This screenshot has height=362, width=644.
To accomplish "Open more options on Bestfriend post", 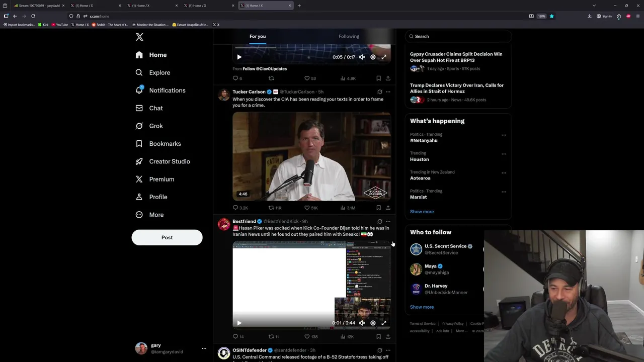I will coord(388,221).
